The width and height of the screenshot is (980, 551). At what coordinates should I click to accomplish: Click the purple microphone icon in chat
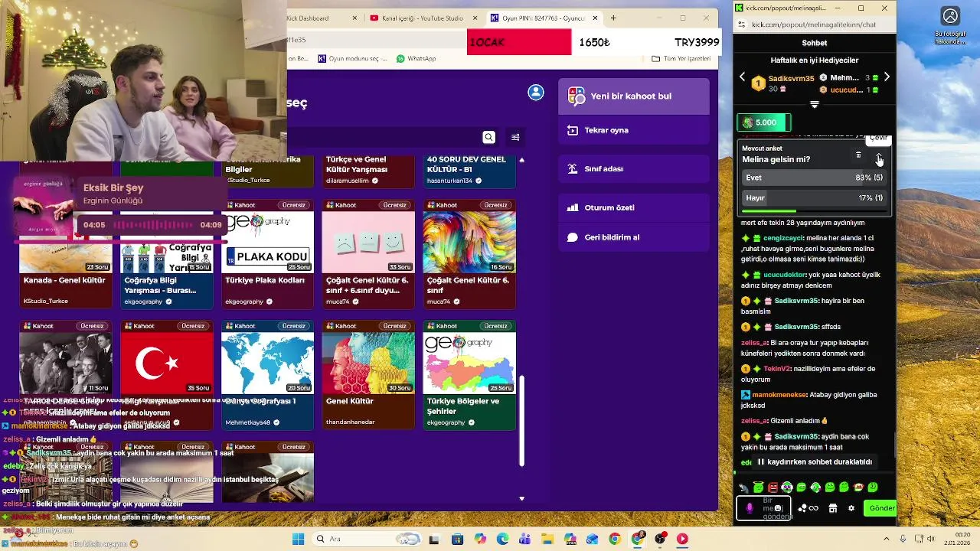pos(750,508)
